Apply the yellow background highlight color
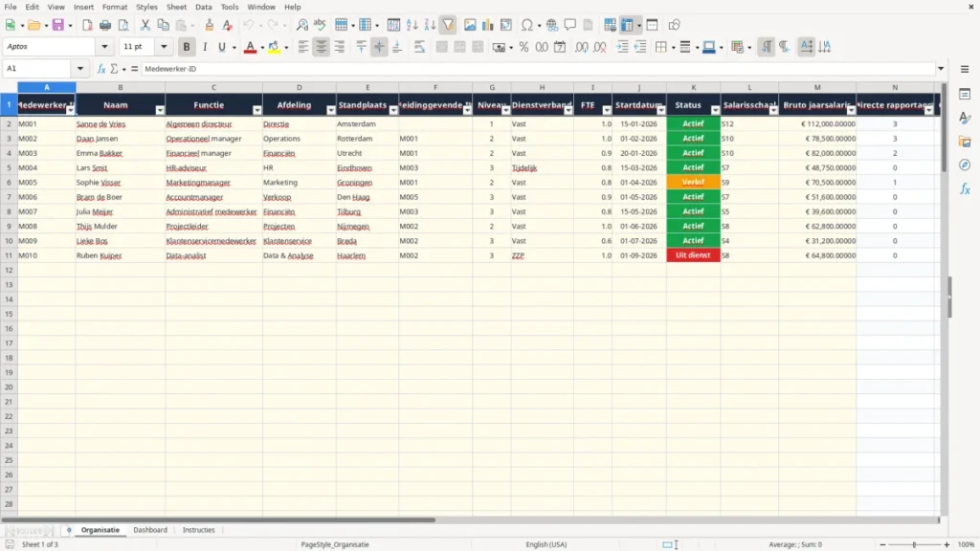The height and width of the screenshot is (551, 980). pyautogui.click(x=274, y=47)
